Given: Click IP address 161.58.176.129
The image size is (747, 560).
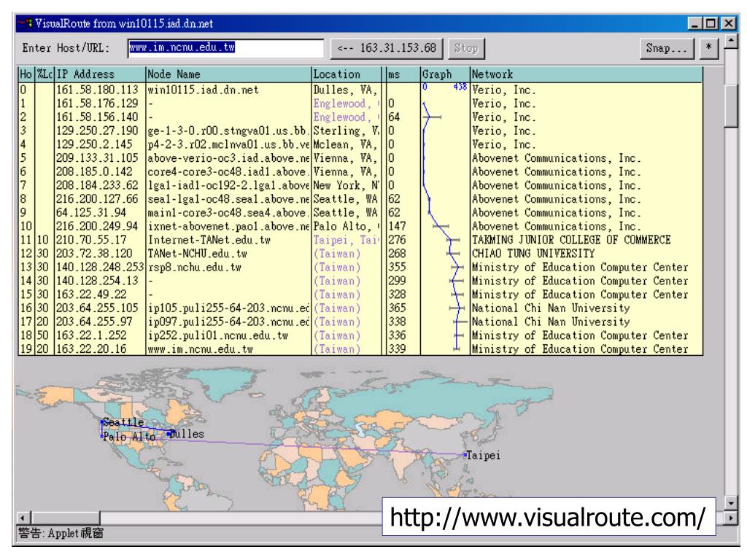Looking at the screenshot, I should point(97,104).
